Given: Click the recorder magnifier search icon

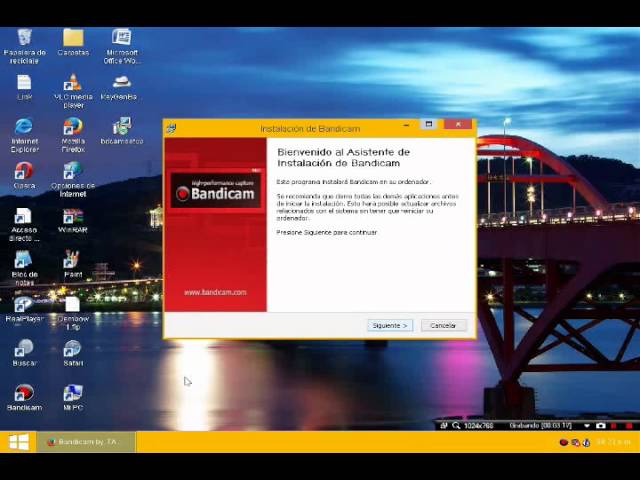Looking at the screenshot, I should click(456, 426).
